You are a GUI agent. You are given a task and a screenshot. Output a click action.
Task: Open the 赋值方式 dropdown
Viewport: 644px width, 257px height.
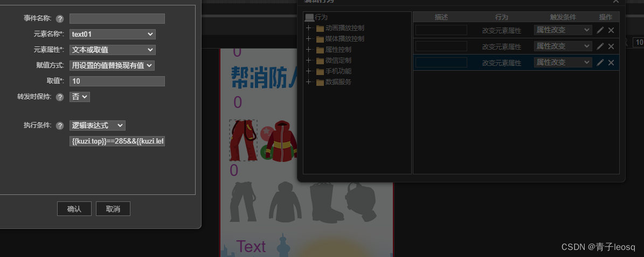click(x=112, y=65)
